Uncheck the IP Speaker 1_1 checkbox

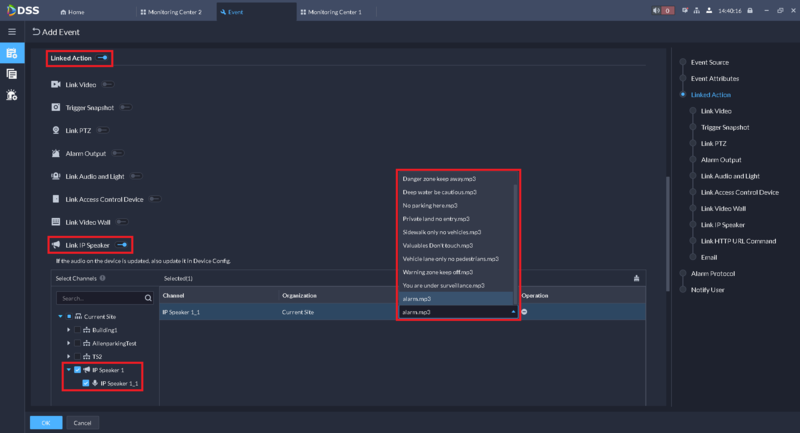(x=85, y=383)
